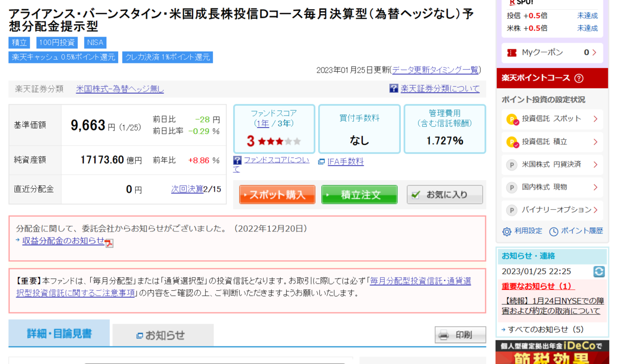Click question icon beside ファンドスコアについて
Viewport: 619px width, 364px height.
pyautogui.click(x=237, y=160)
